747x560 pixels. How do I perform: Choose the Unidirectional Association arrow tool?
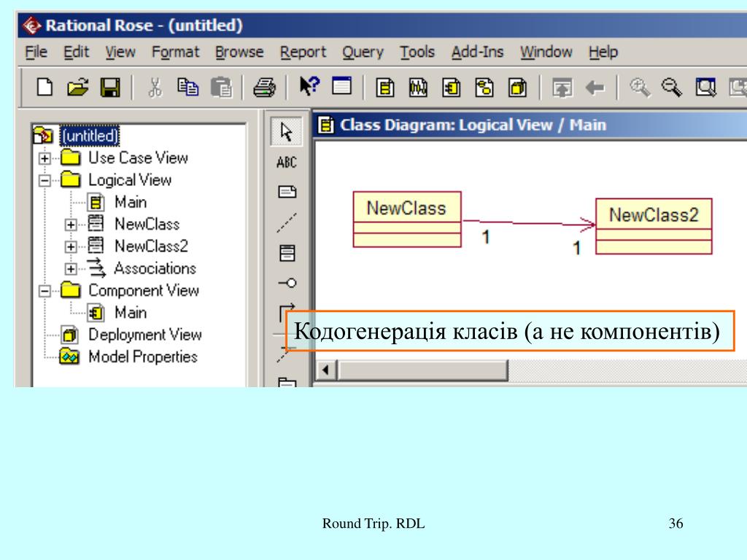click(x=287, y=312)
